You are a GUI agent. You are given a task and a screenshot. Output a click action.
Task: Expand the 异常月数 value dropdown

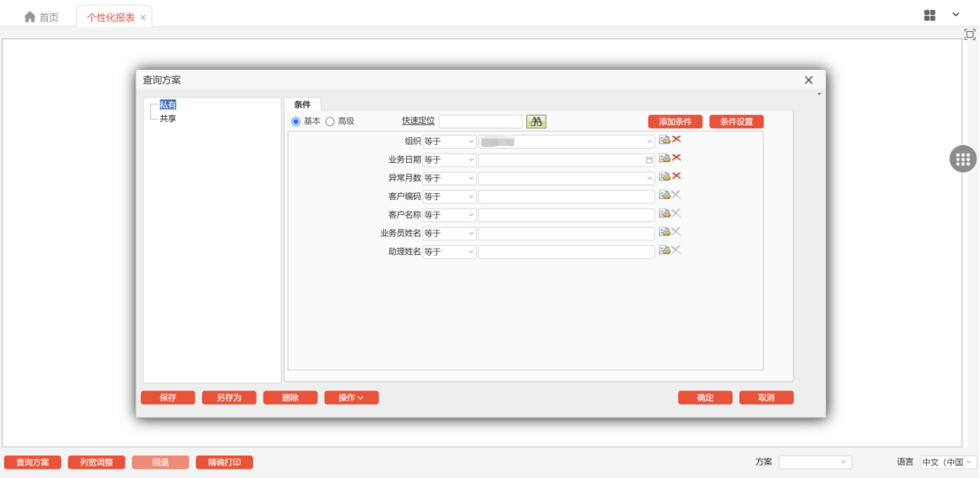coord(649,178)
